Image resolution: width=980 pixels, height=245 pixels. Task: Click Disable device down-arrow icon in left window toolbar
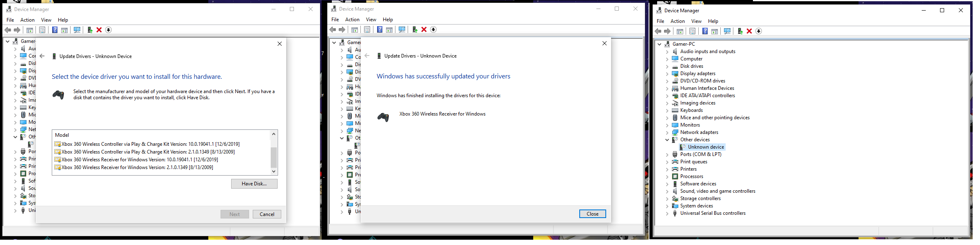click(108, 30)
